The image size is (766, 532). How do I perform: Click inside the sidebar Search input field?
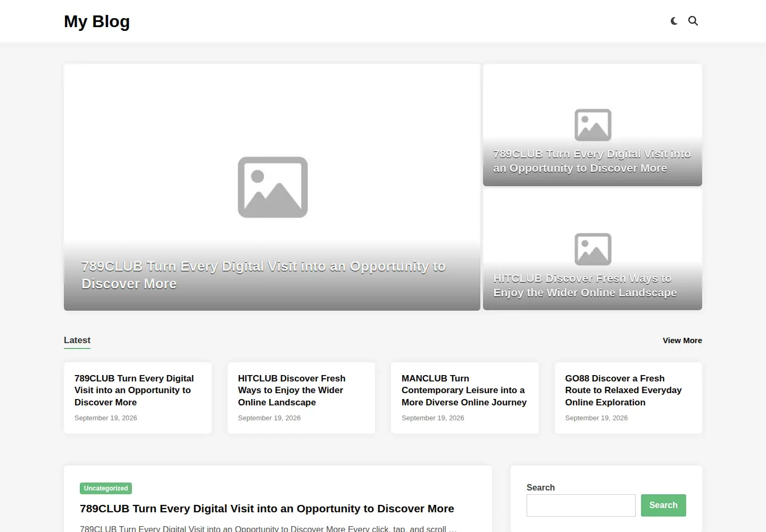point(581,505)
